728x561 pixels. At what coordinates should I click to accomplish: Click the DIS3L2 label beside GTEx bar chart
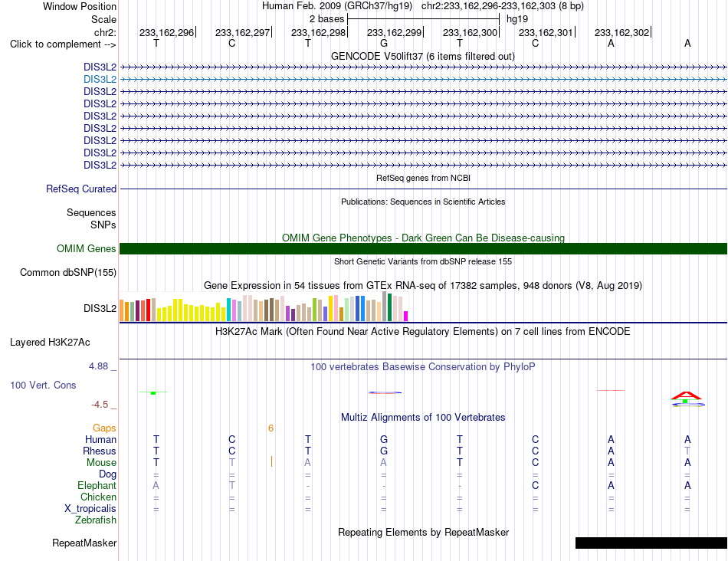tap(100, 308)
